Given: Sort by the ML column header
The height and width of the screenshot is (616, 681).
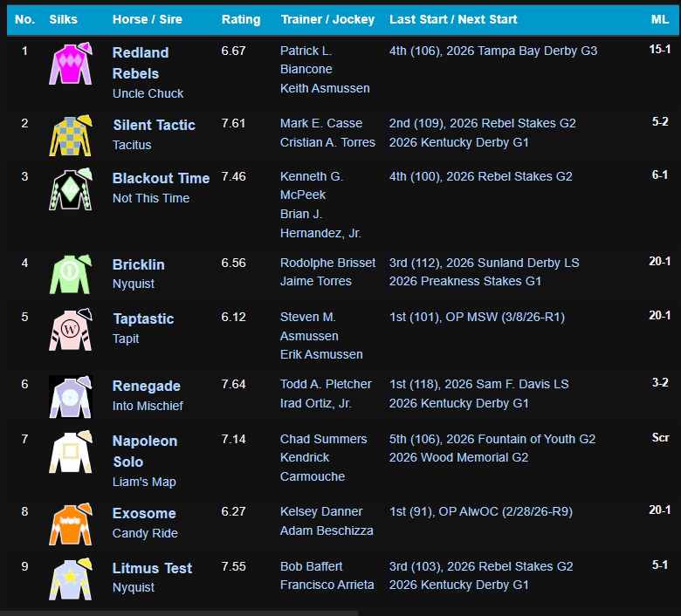Looking at the screenshot, I should point(660,19).
